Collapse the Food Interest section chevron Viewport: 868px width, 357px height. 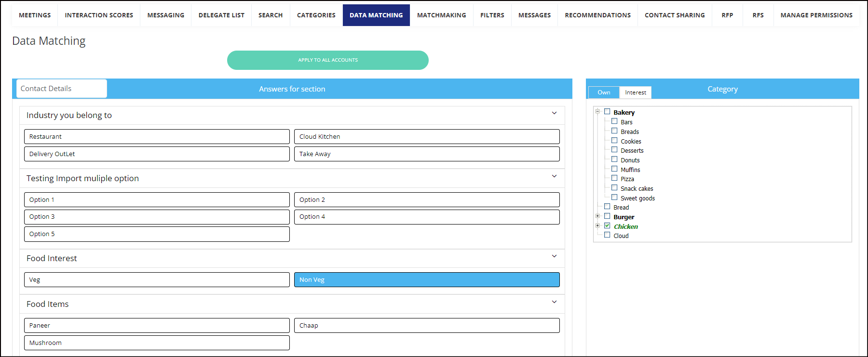pyautogui.click(x=554, y=256)
